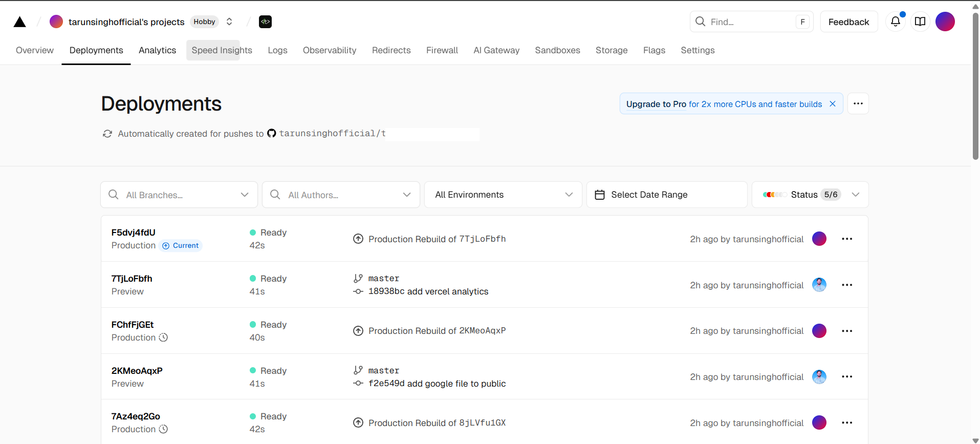
Task: Click the Current badge on F5dvj4fdU
Action: (x=181, y=246)
